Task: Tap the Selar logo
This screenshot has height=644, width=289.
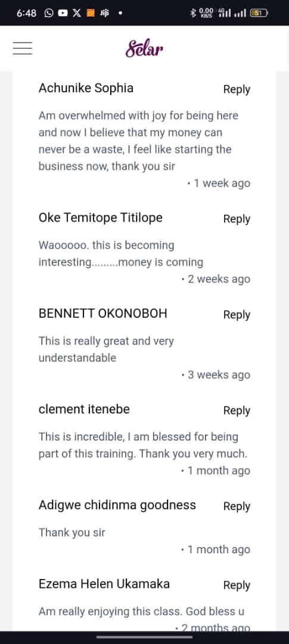Action: (x=144, y=48)
